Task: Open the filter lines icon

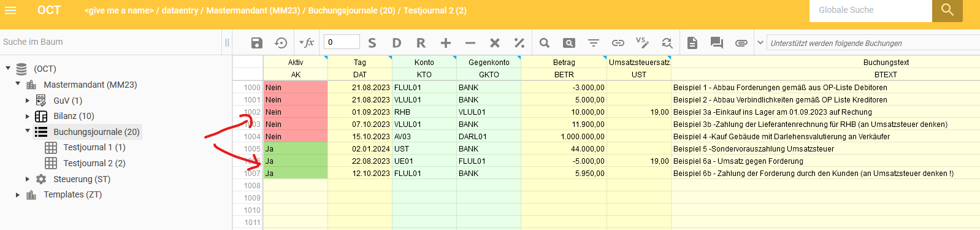Action: click(x=594, y=43)
